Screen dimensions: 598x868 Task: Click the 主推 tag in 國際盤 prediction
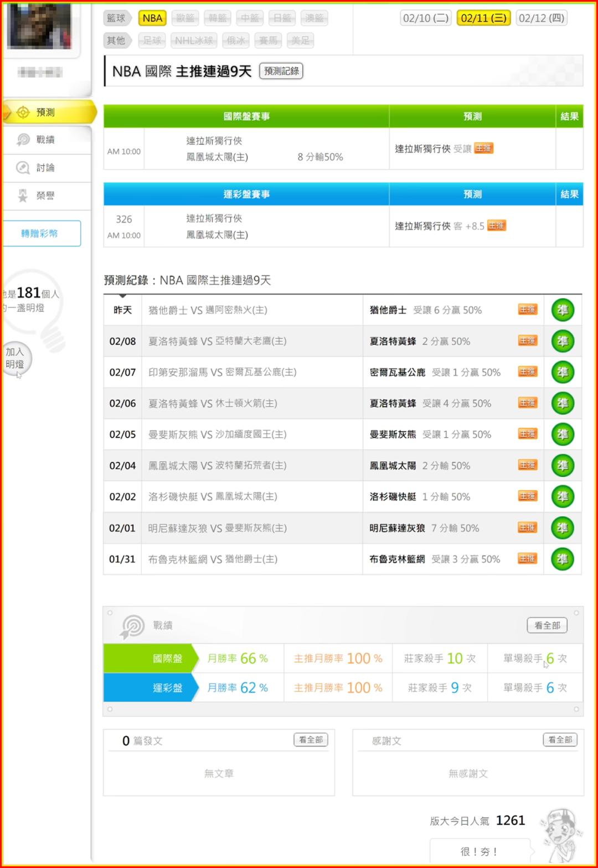(483, 148)
